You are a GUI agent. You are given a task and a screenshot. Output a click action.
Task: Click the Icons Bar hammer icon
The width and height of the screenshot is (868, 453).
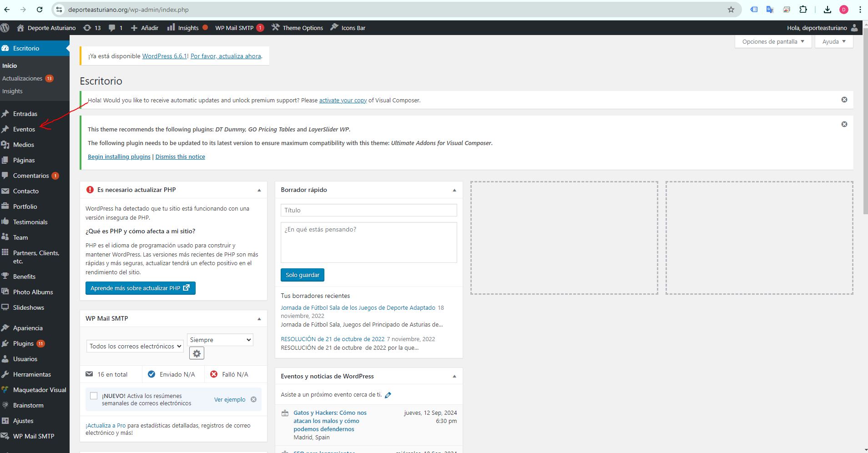click(x=334, y=27)
